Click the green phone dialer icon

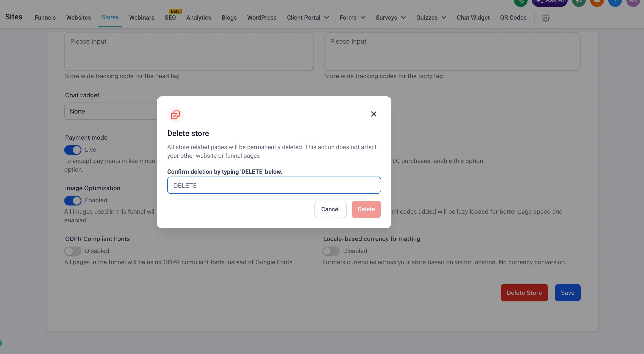(x=521, y=2)
